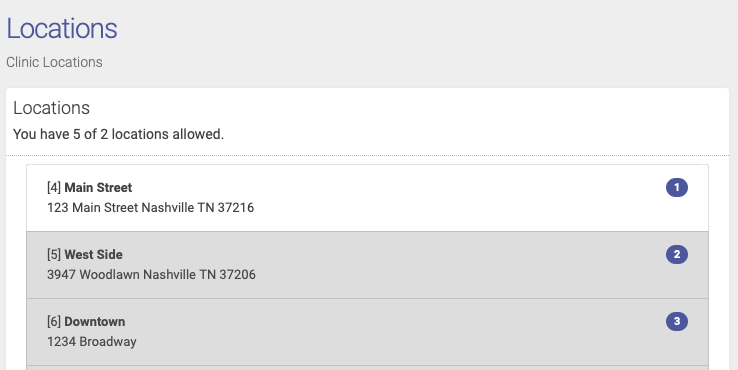Click the partial list row below Downtown
Viewport: 738px width, 370px height.
[368, 368]
